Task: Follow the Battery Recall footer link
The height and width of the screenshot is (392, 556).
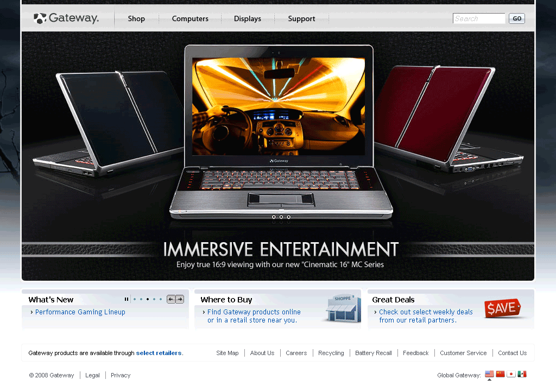Action: point(373,353)
